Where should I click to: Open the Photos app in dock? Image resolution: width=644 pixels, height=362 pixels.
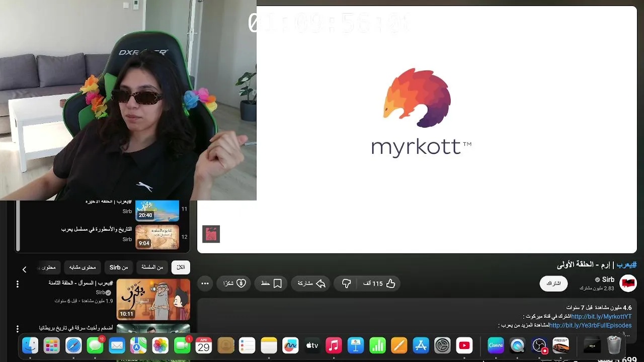(x=160, y=345)
